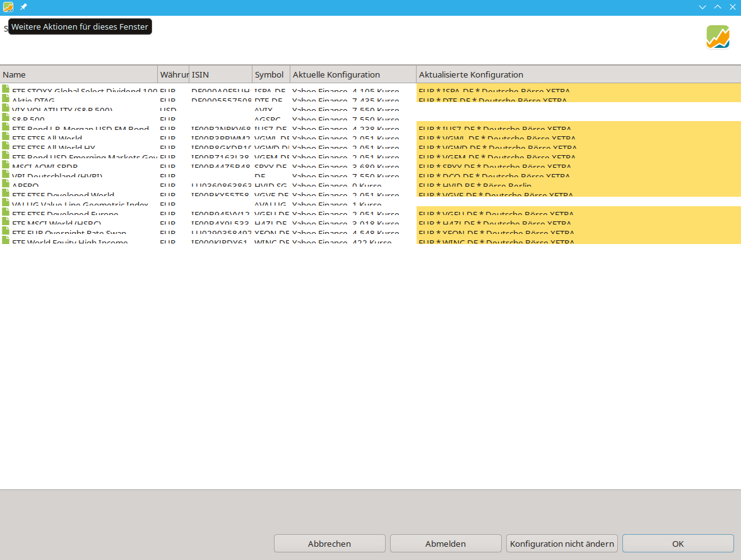
Task: Click the Aktualisierte Konfiguration column header
Action: click(x=578, y=74)
